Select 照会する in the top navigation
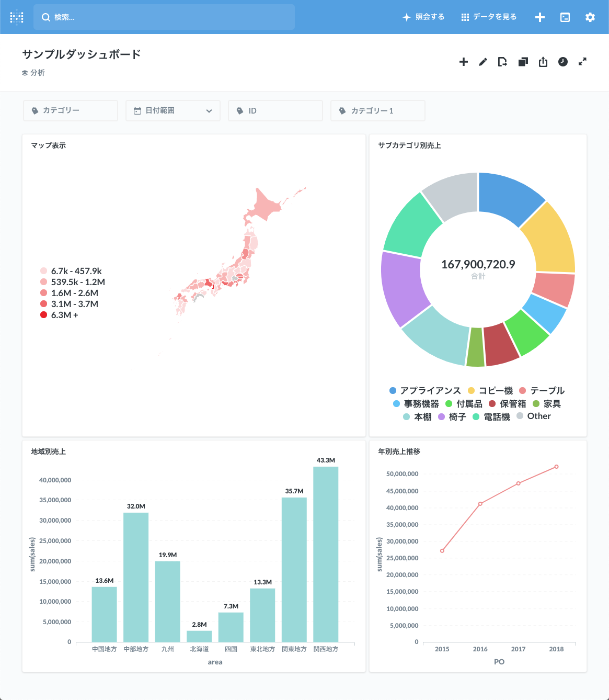 423,17
